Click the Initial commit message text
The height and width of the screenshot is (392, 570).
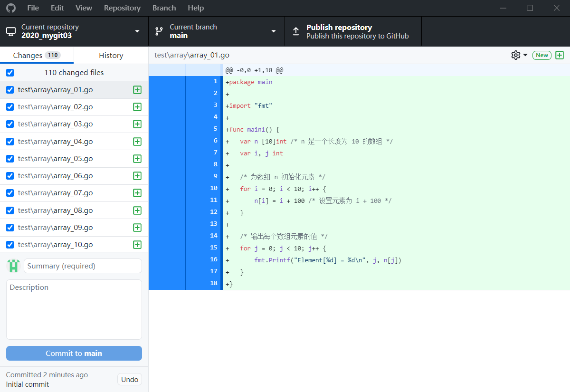pyautogui.click(x=28, y=384)
